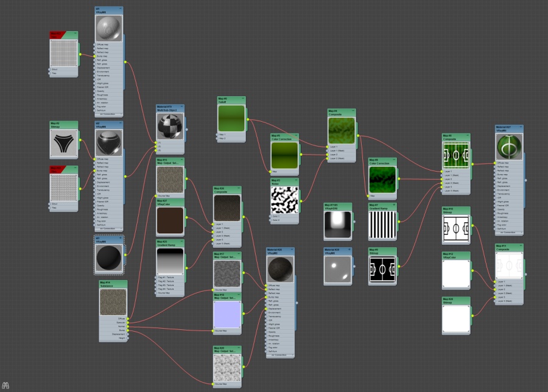Select the black-to-white Map #25 Gradient Ramp preview
This screenshot has height=392, width=548.
click(x=170, y=261)
